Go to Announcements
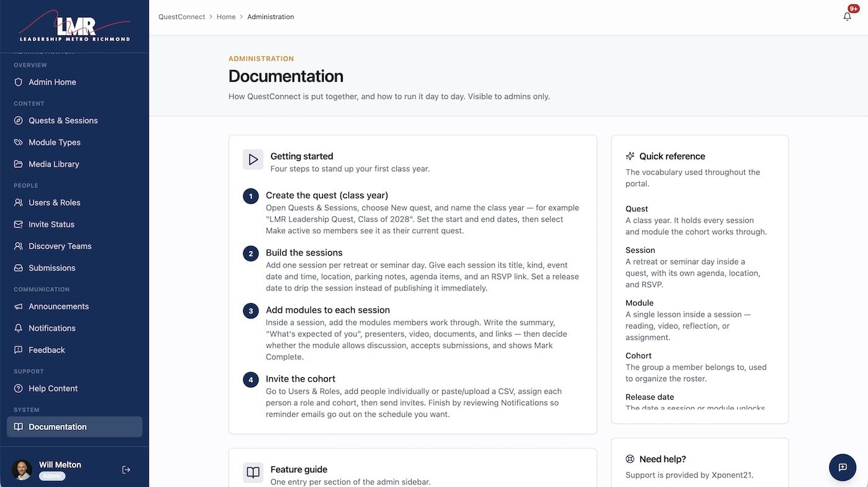The image size is (868, 487). [x=74, y=307]
